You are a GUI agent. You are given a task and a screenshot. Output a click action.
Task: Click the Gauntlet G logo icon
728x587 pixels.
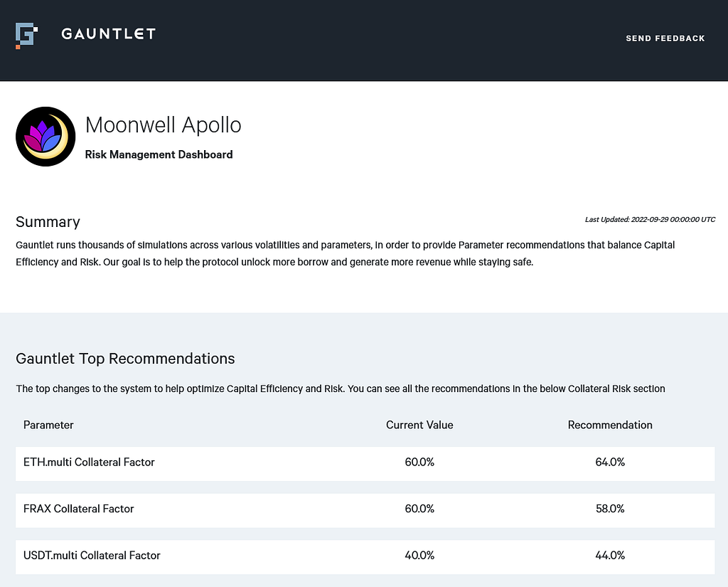[26, 36]
